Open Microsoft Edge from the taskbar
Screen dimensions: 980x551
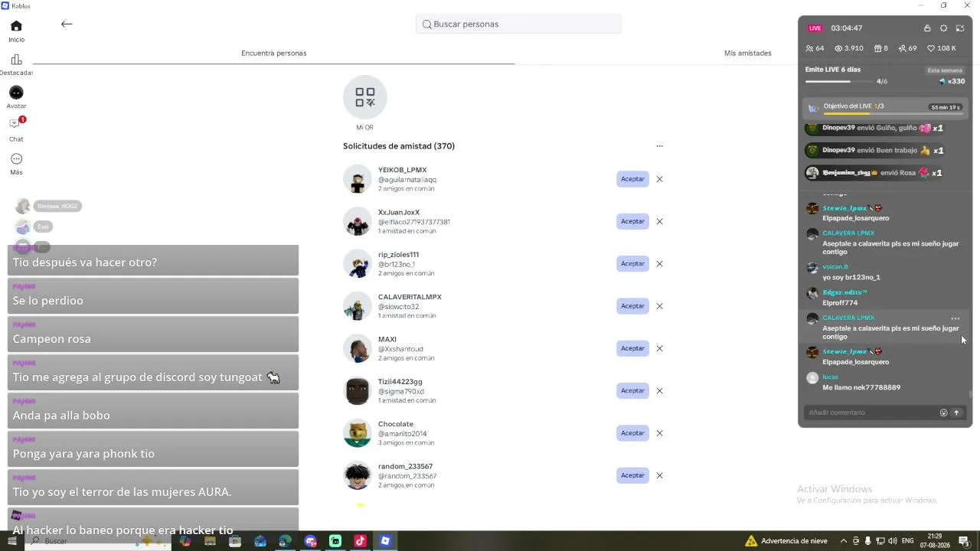tap(285, 541)
